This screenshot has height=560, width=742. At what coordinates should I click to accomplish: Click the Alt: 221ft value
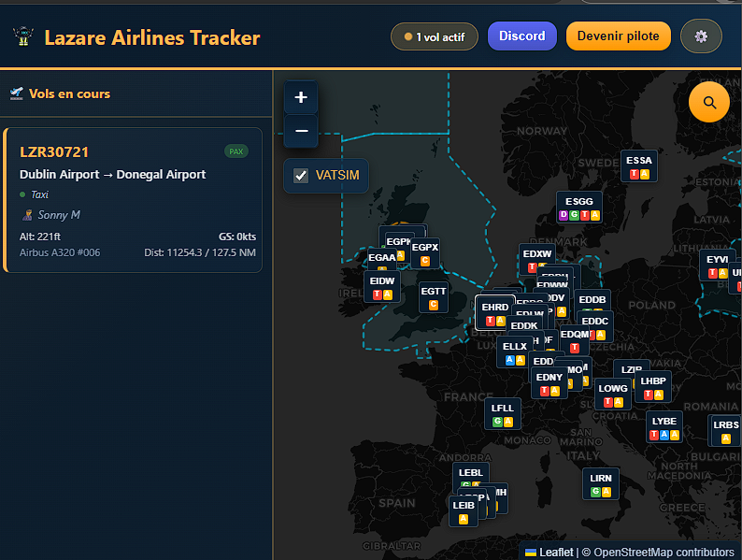click(x=40, y=237)
